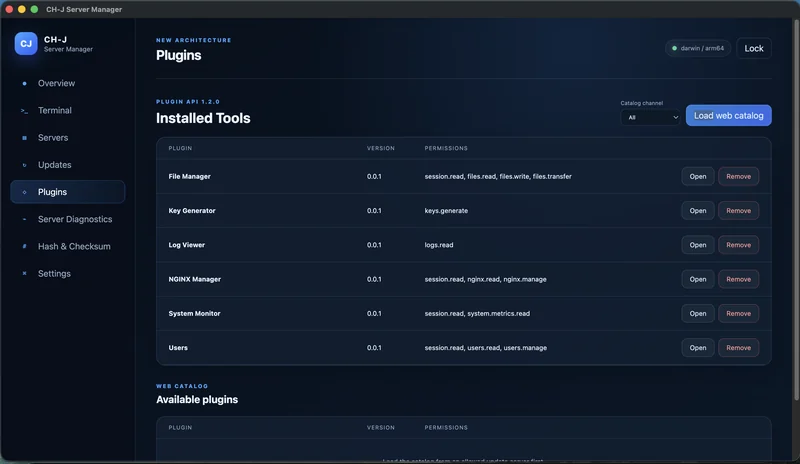Click the Settings cross icon in sidebar
The width and height of the screenshot is (800, 464).
click(24, 274)
